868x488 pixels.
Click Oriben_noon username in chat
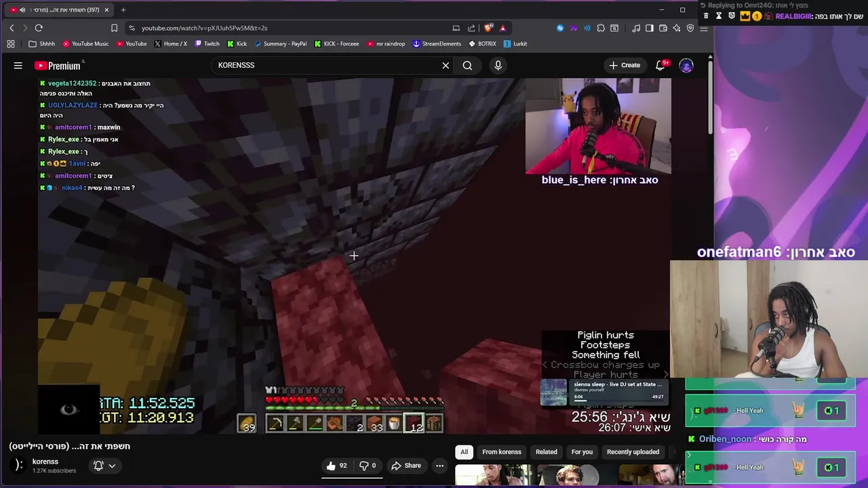tap(725, 439)
